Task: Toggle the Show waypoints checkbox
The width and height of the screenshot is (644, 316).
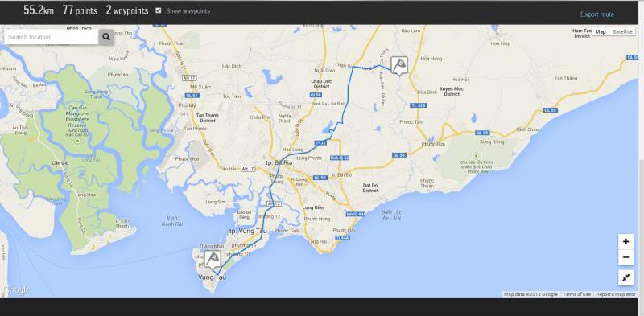Action: (159, 10)
